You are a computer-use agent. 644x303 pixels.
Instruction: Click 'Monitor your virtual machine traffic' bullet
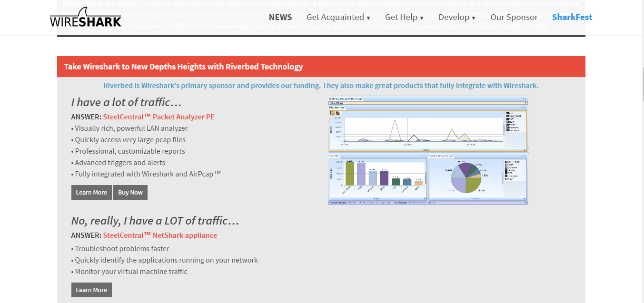[129, 272]
